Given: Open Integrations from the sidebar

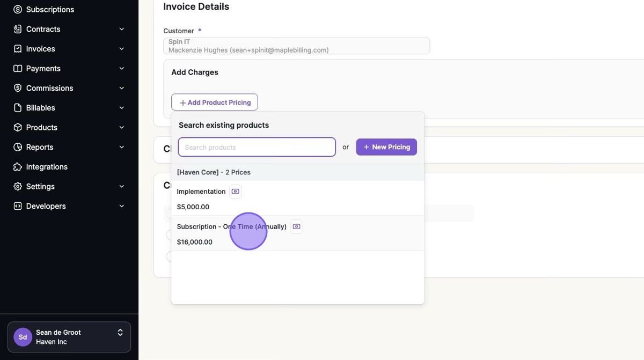Looking at the screenshot, I should click(x=47, y=167).
